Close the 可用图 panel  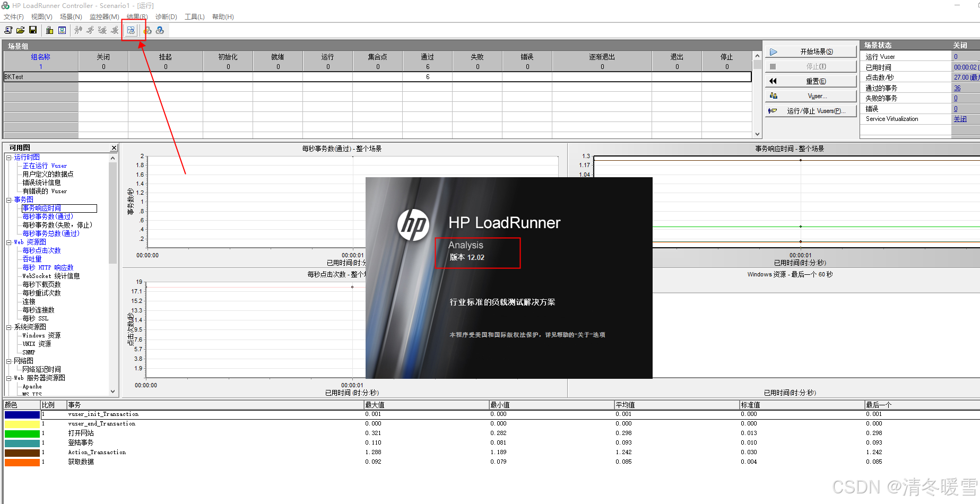click(114, 147)
